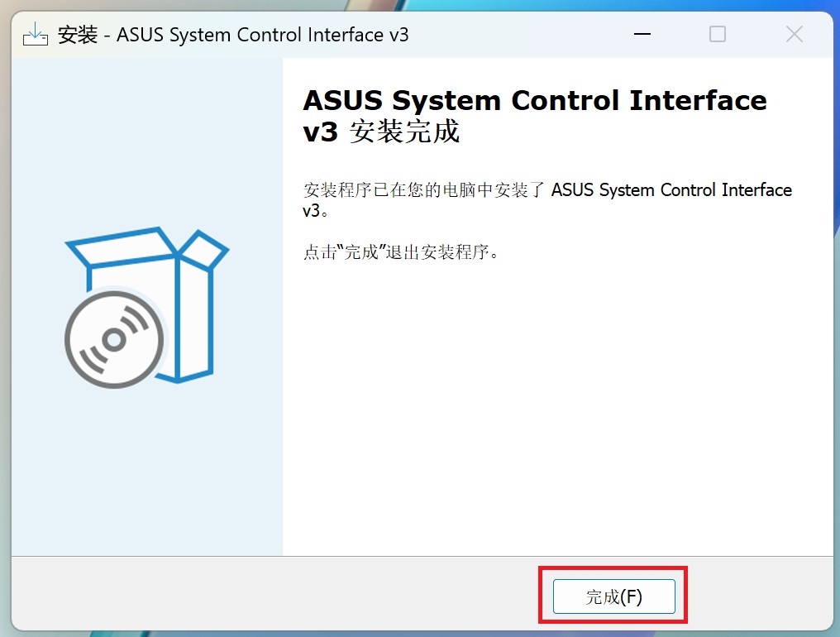The width and height of the screenshot is (840, 637).
Task: Click the v3。 text line in body
Action: [x=316, y=211]
